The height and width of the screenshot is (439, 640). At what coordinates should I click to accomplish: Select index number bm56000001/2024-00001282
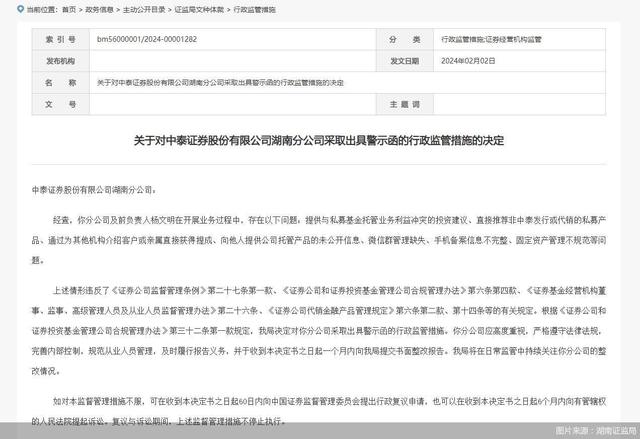(147, 39)
